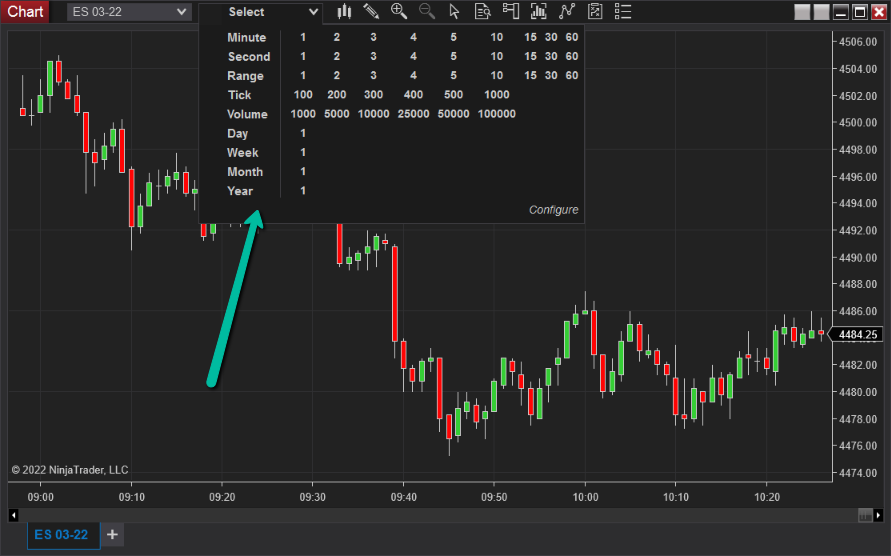Viewport: 891px width, 556px height.
Task: Choose 60 Range interval
Action: 572,75
